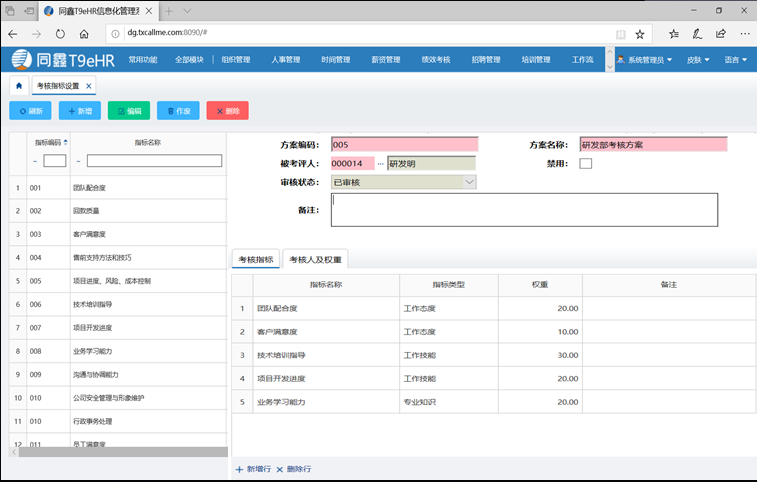This screenshot has height=482, width=757.
Task: Open the 审核状态 dropdown
Action: 470,182
